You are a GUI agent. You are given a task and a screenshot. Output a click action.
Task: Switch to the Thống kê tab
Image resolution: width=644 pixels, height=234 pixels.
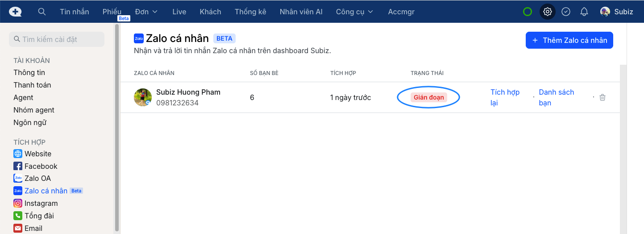(250, 12)
